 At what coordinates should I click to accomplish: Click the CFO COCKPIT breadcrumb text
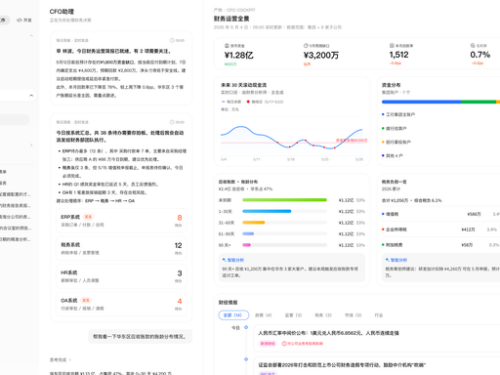click(x=241, y=10)
